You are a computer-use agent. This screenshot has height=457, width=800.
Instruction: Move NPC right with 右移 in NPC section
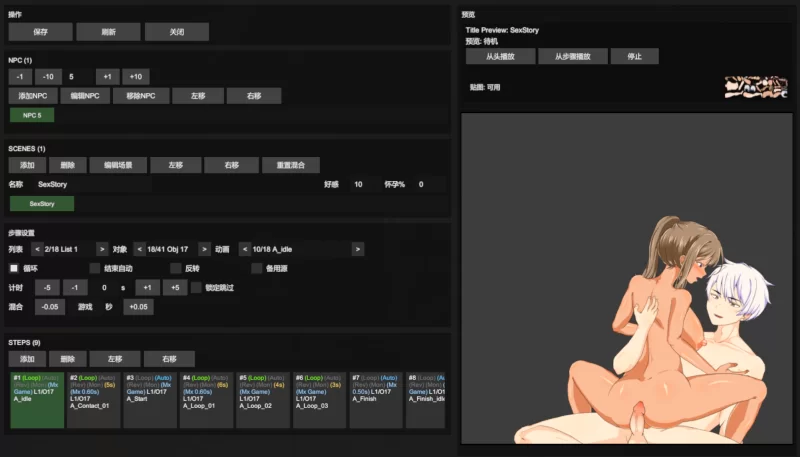click(254, 96)
